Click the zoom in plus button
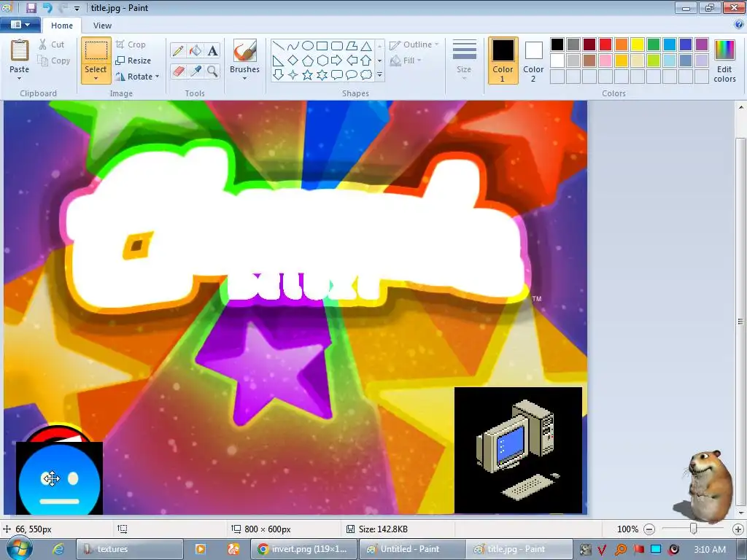747x560 pixels. (738, 529)
